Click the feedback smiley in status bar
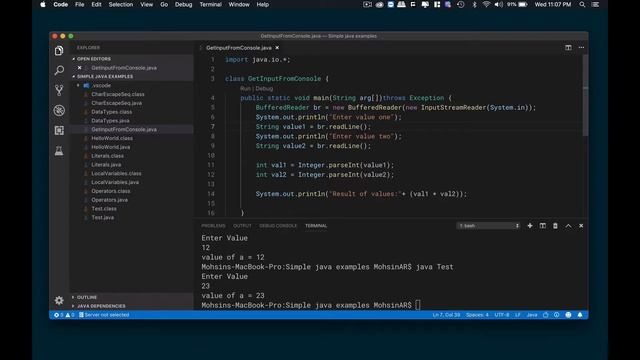The image size is (640, 360). tap(568, 315)
